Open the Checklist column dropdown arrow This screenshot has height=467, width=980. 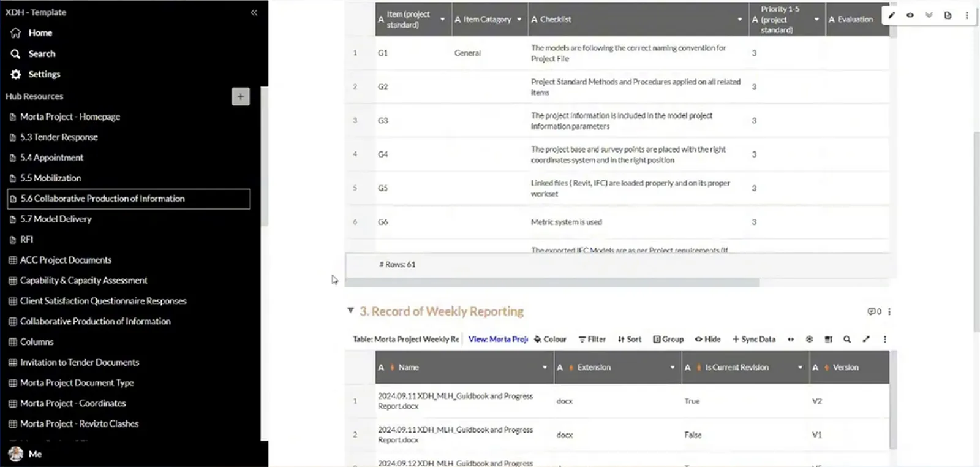click(x=739, y=20)
